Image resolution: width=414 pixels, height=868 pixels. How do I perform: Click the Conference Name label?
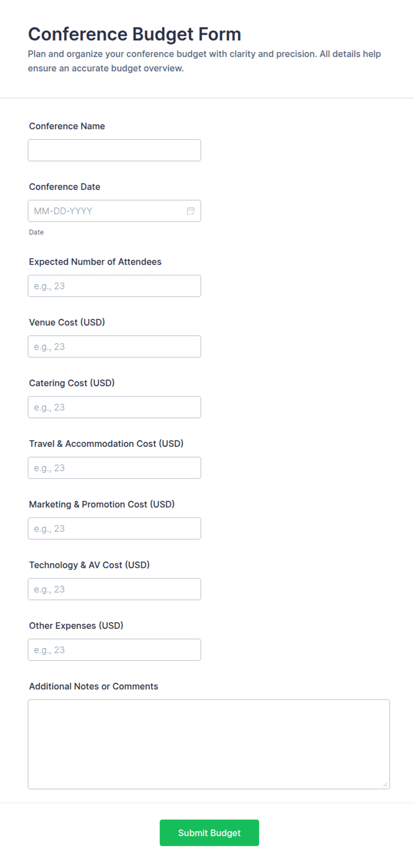tap(67, 126)
